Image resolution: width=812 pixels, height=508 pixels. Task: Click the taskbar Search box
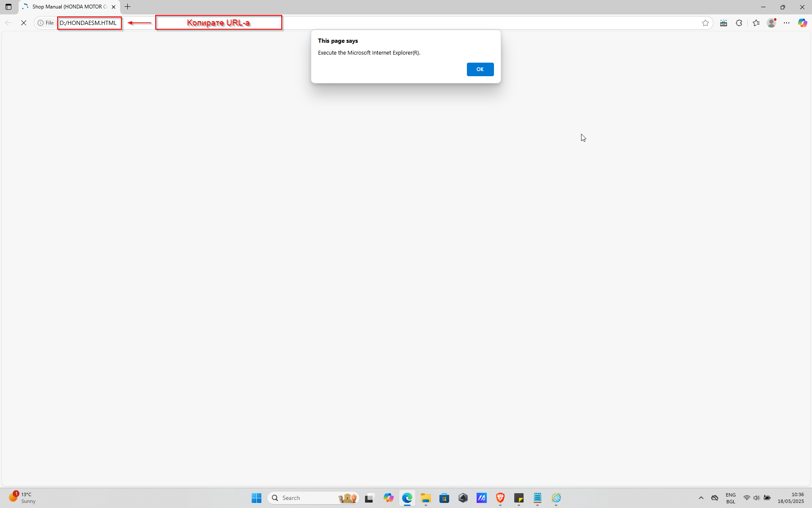[313, 498]
